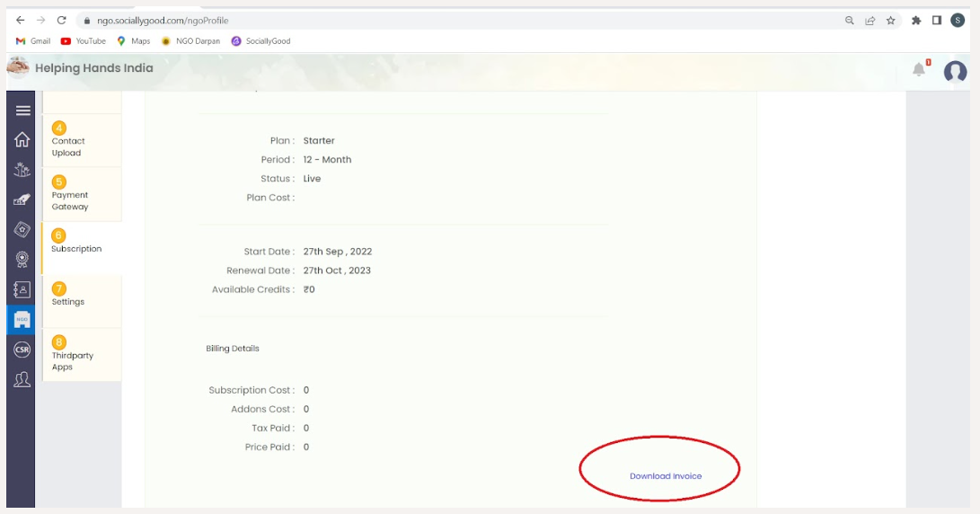Open the plant-in-hand sidebar icon
980x514 pixels.
[x=22, y=170]
